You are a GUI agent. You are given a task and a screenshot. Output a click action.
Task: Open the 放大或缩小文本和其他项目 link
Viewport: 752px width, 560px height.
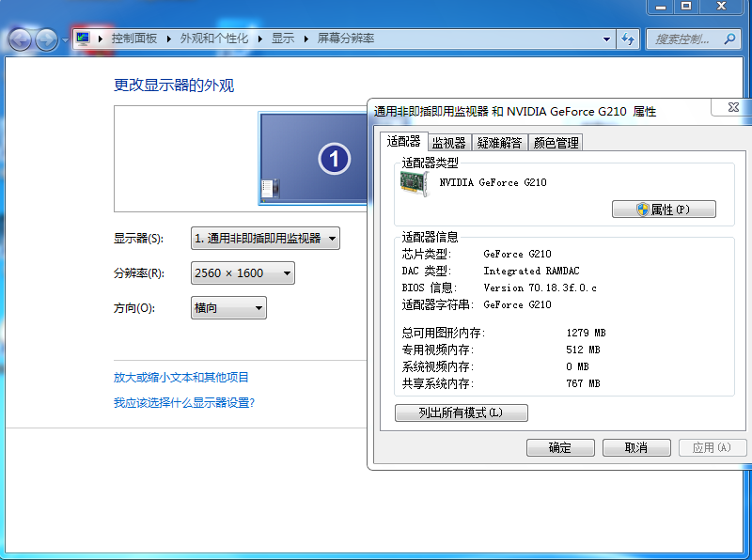[x=181, y=378]
